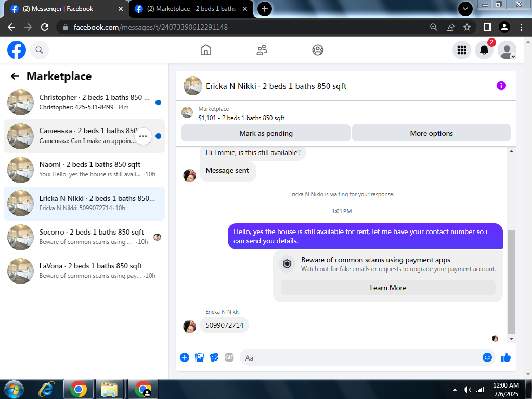Open the account profile avatar menu
Viewport: 532px width, 399px height.
507,50
